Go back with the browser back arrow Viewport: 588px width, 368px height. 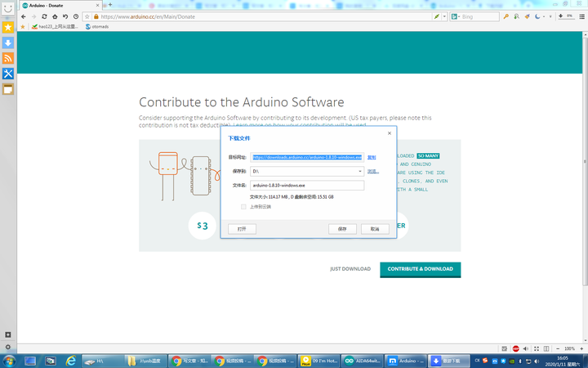pyautogui.click(x=23, y=16)
